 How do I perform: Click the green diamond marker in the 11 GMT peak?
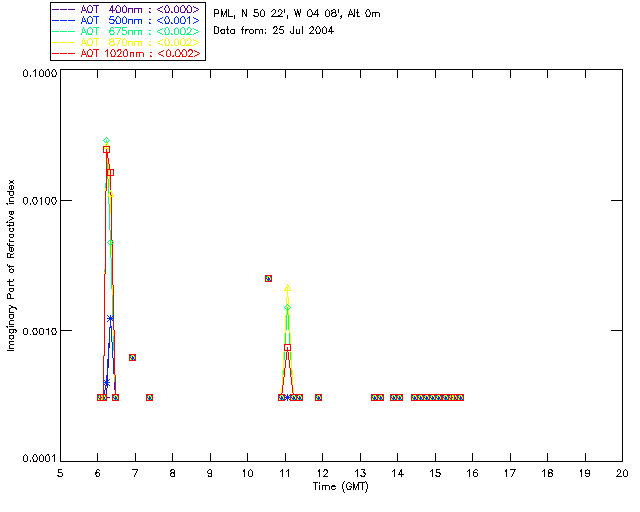287,307
